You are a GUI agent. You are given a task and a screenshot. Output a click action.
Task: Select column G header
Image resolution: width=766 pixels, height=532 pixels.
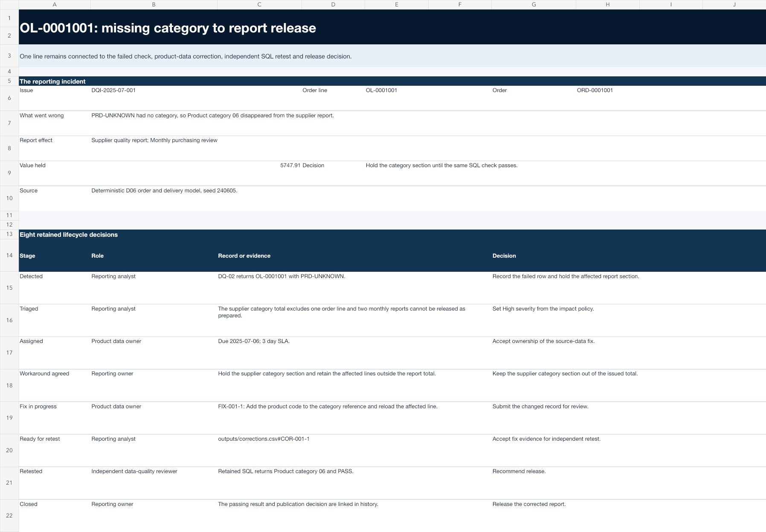click(534, 4)
